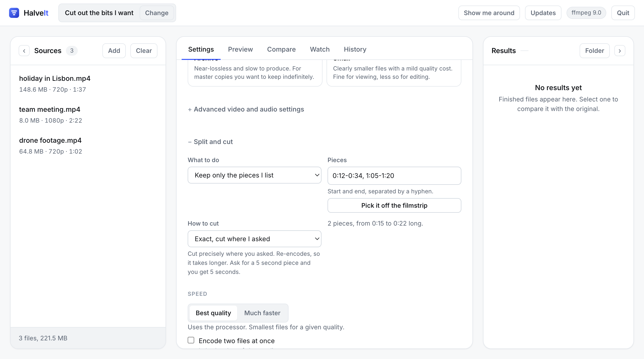Enable Encode two files at once
The width and height of the screenshot is (644, 359).
pos(191,340)
